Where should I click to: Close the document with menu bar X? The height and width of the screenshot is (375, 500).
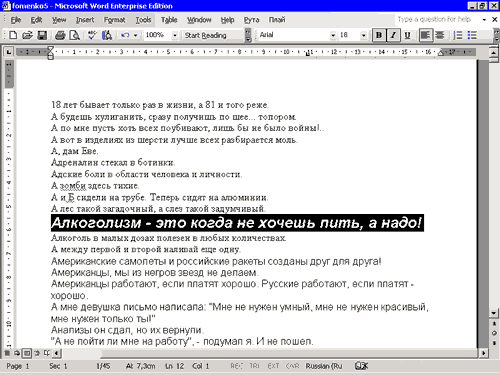click(x=495, y=20)
